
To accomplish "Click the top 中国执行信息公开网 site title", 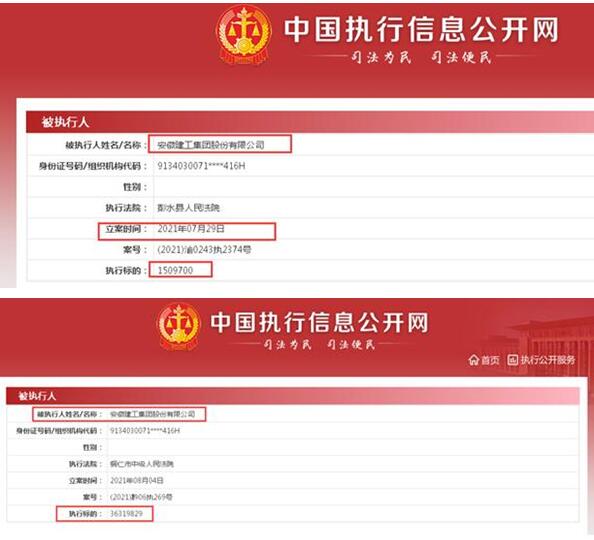I will pos(421,30).
